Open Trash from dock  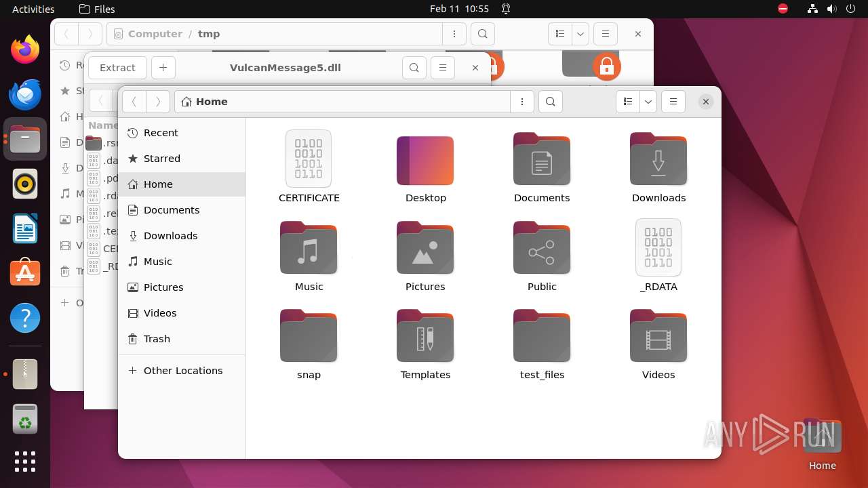[x=25, y=419]
